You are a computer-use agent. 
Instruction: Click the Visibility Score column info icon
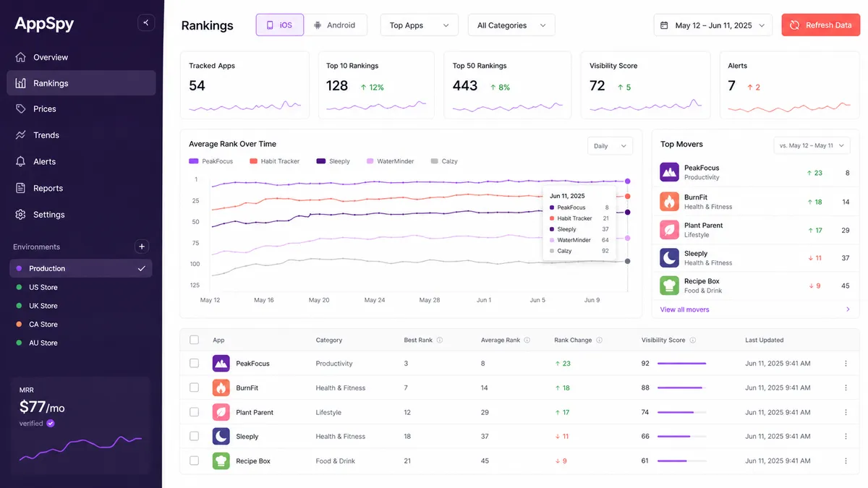pyautogui.click(x=692, y=340)
